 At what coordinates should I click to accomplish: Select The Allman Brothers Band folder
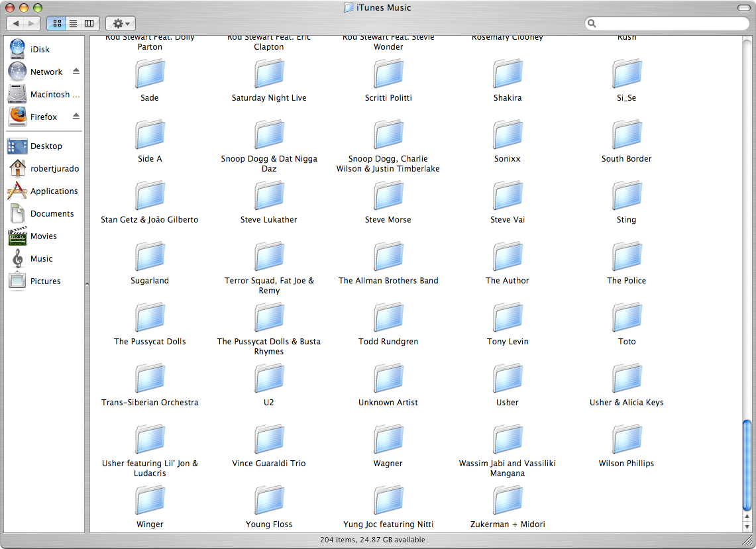tap(388, 257)
